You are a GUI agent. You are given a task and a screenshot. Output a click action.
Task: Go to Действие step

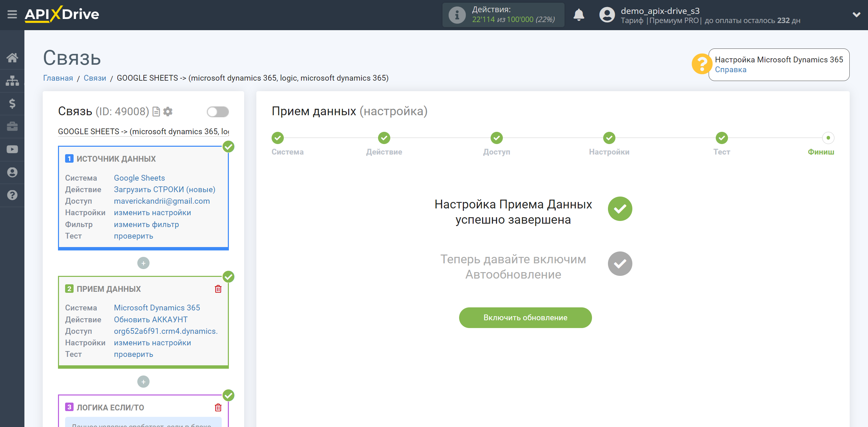[384, 138]
